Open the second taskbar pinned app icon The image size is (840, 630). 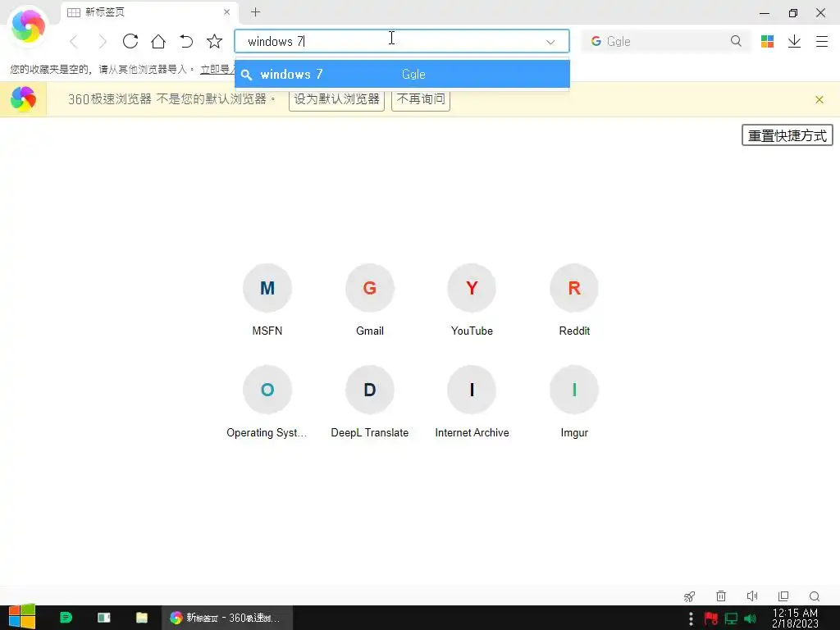pyautogui.click(x=104, y=618)
